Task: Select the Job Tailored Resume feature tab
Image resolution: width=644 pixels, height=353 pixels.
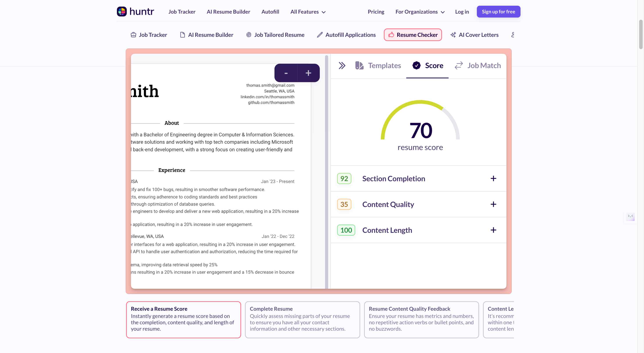Action: point(275,35)
